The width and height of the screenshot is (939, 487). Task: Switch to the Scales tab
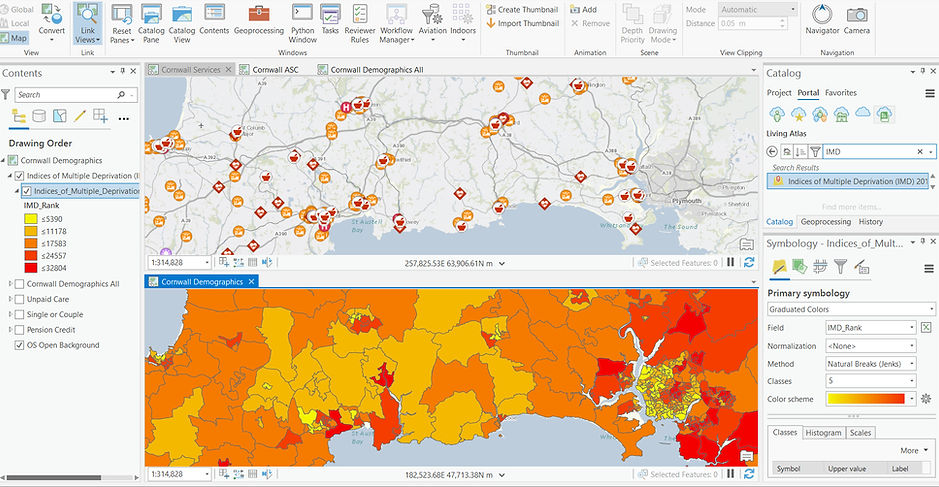point(861,432)
